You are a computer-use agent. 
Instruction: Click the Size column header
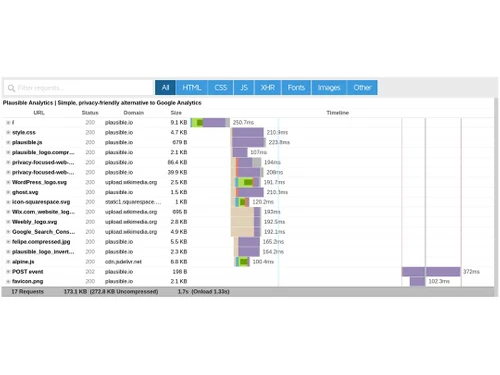(x=176, y=113)
